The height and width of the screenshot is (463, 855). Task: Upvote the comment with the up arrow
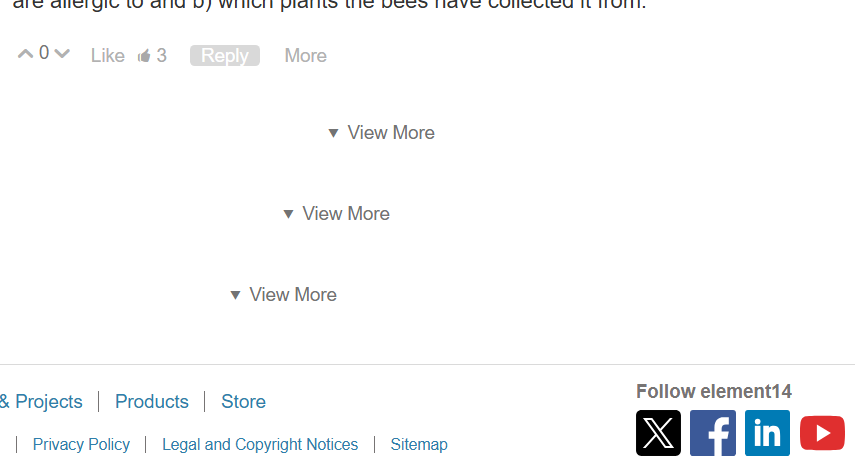click(x=25, y=53)
